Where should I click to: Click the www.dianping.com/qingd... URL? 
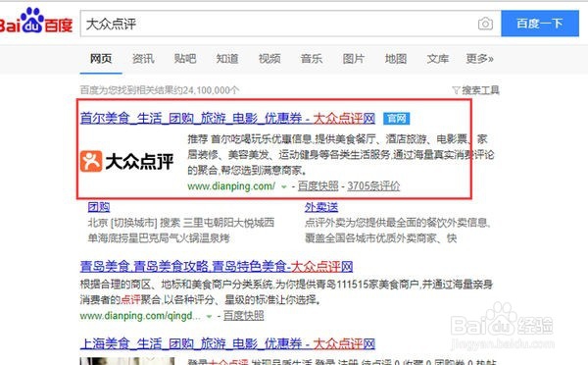coord(140,316)
